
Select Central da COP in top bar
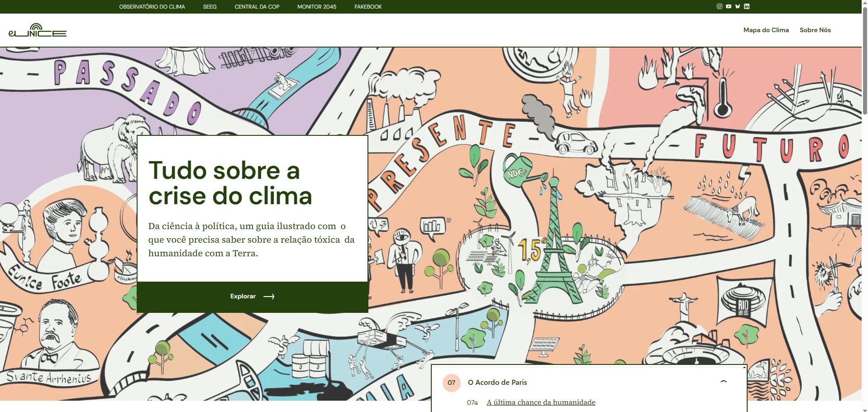257,7
